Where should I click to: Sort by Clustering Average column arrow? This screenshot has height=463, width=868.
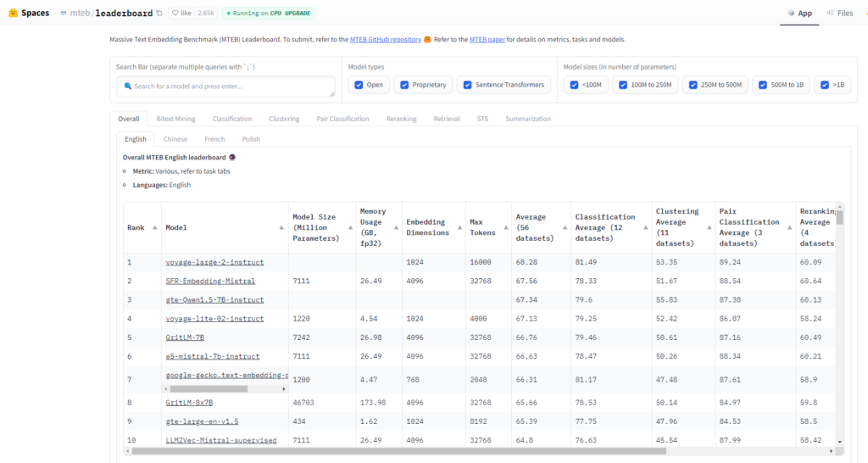point(709,227)
